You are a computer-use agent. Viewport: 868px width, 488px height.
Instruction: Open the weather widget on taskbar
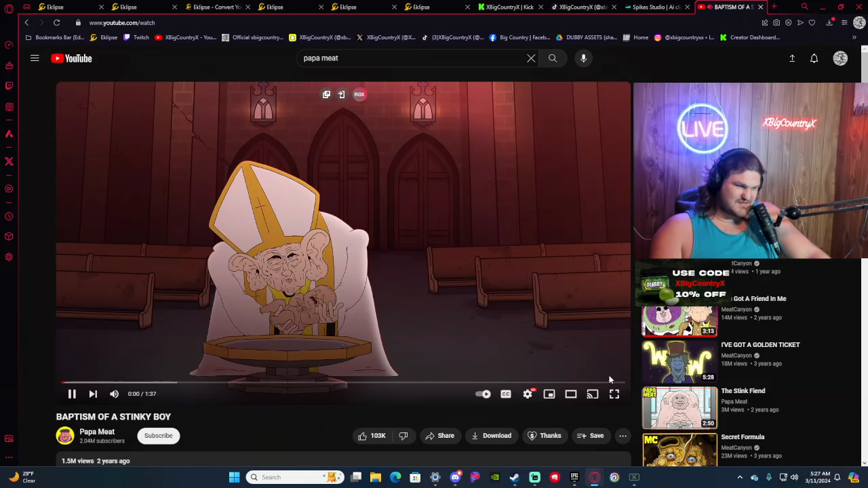pyautogui.click(x=22, y=477)
